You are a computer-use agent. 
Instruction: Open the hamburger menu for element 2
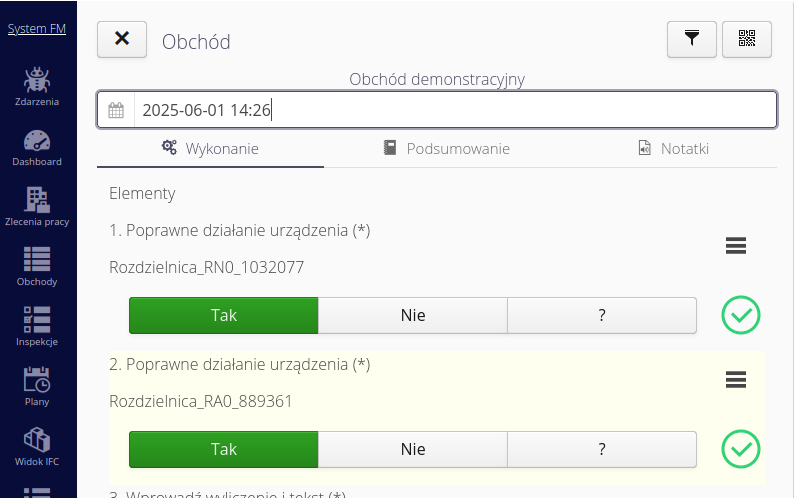coord(736,379)
